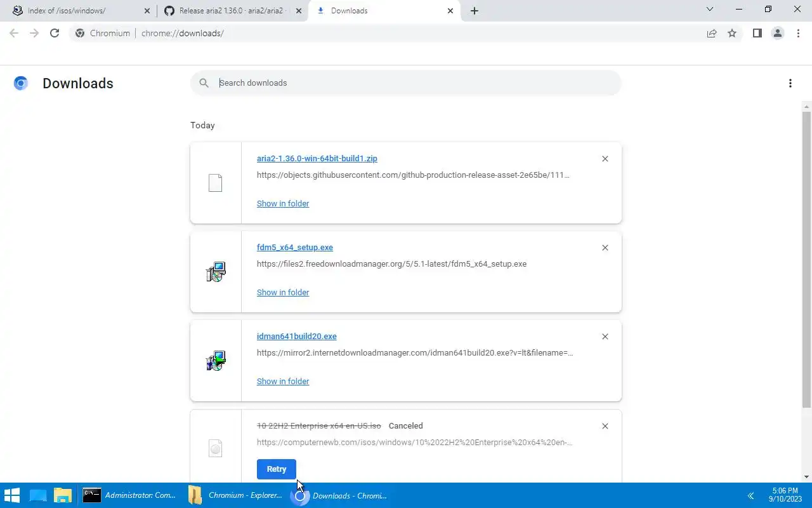Open Downloads page more actions menu
Image resolution: width=812 pixels, height=508 pixels.
pyautogui.click(x=790, y=83)
